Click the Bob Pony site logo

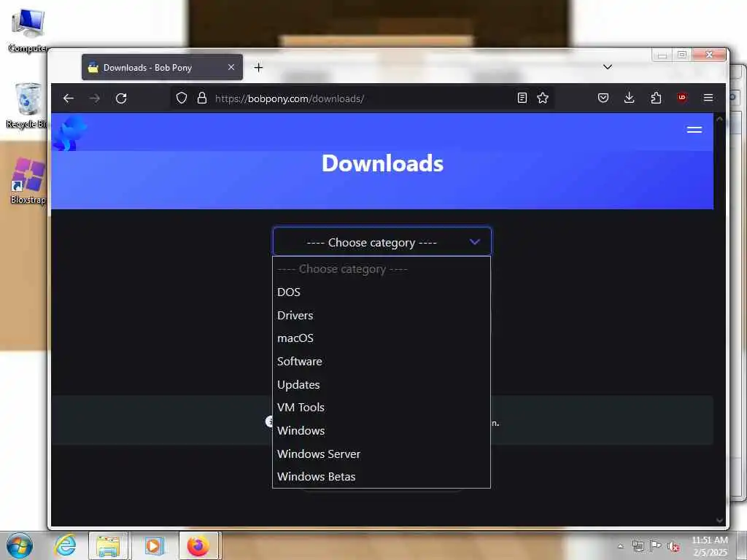[x=69, y=133]
